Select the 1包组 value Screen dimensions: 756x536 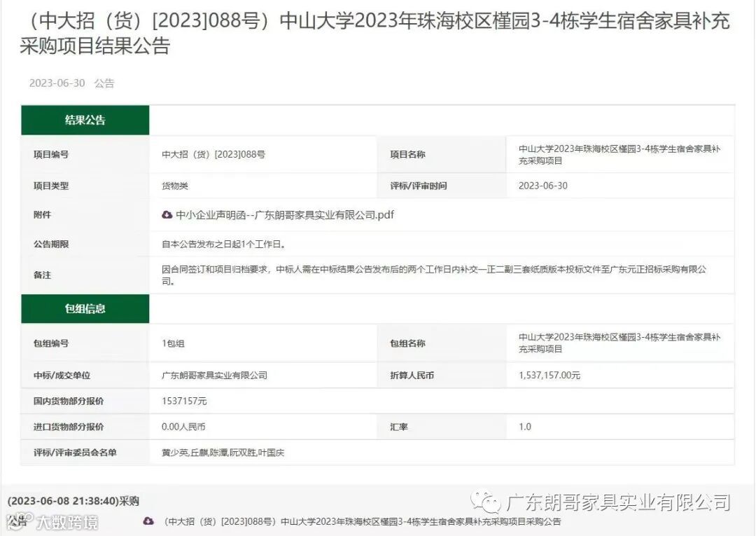tap(173, 343)
